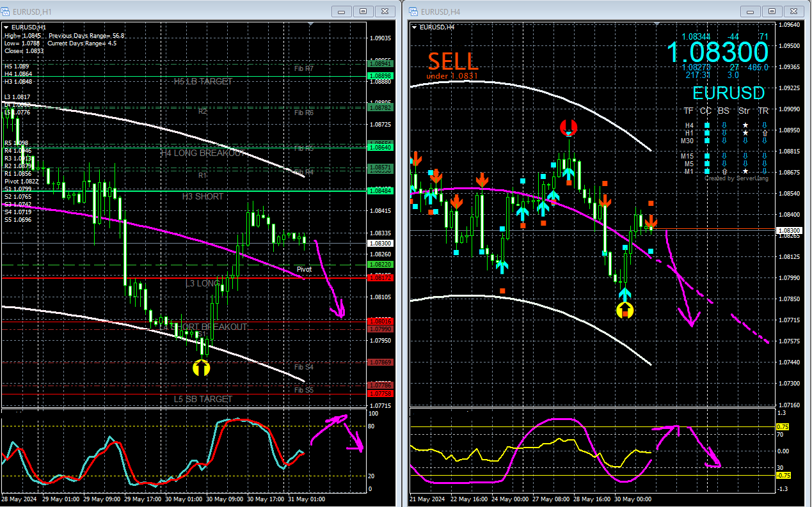812x507 pixels.
Task: Close the EURUSD,H4 chart window
Action: point(793,12)
